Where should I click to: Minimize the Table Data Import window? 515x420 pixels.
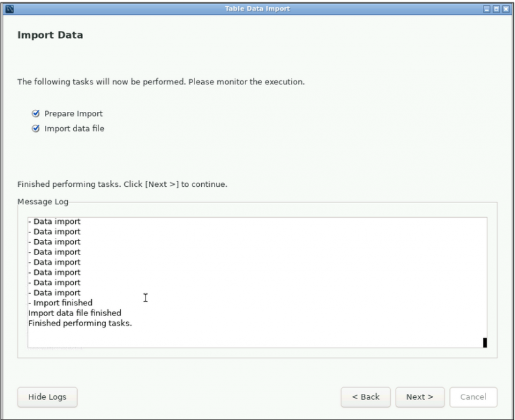[x=487, y=9]
